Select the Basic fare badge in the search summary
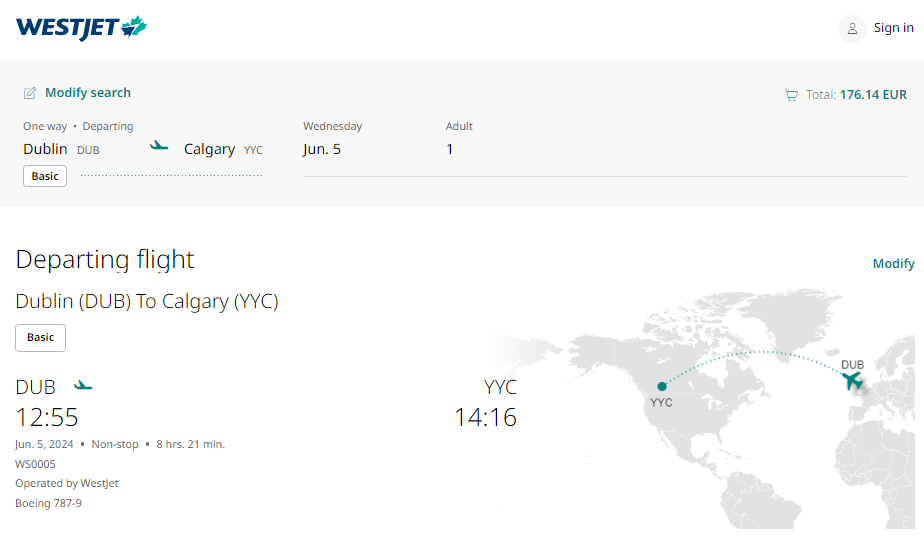The height and width of the screenshot is (540, 924). pyautogui.click(x=45, y=176)
